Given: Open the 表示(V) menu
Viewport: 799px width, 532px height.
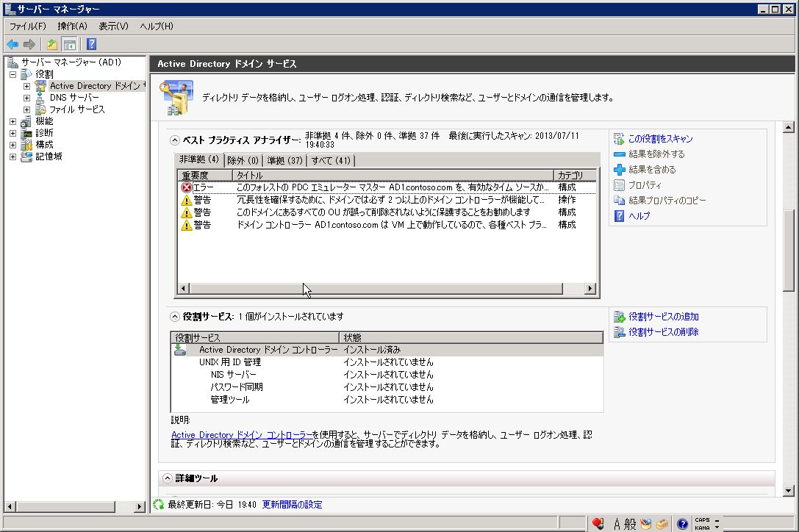Looking at the screenshot, I should (x=114, y=26).
